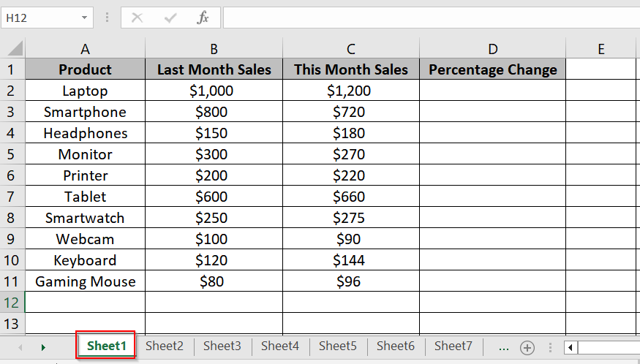
Task: Click the $275 cell
Action: (x=351, y=218)
